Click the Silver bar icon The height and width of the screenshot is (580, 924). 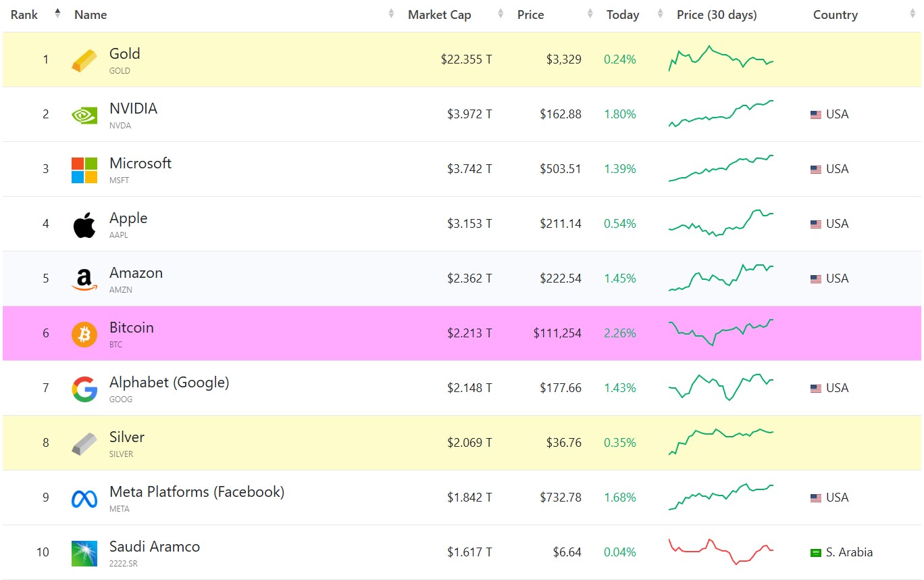[x=85, y=443]
